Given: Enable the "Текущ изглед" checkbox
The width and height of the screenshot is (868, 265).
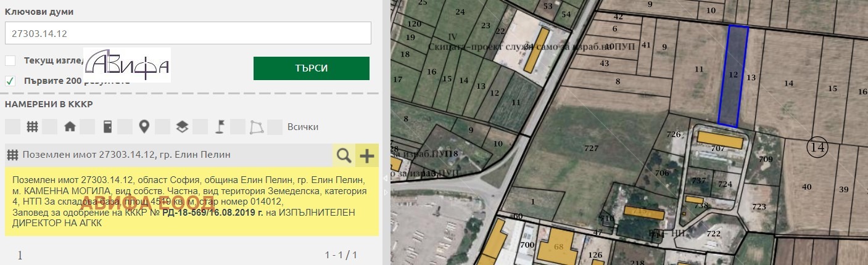Looking at the screenshot, I should [x=10, y=60].
